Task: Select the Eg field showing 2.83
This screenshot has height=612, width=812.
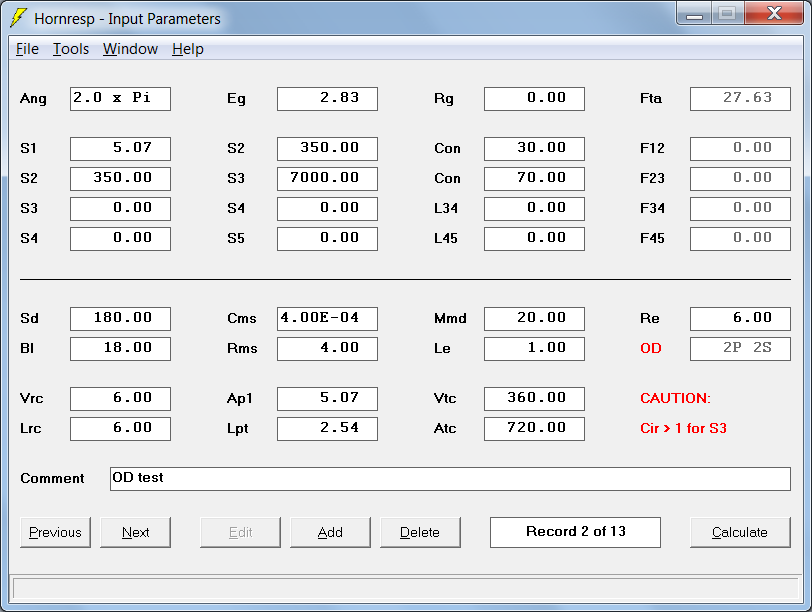Action: (327, 99)
